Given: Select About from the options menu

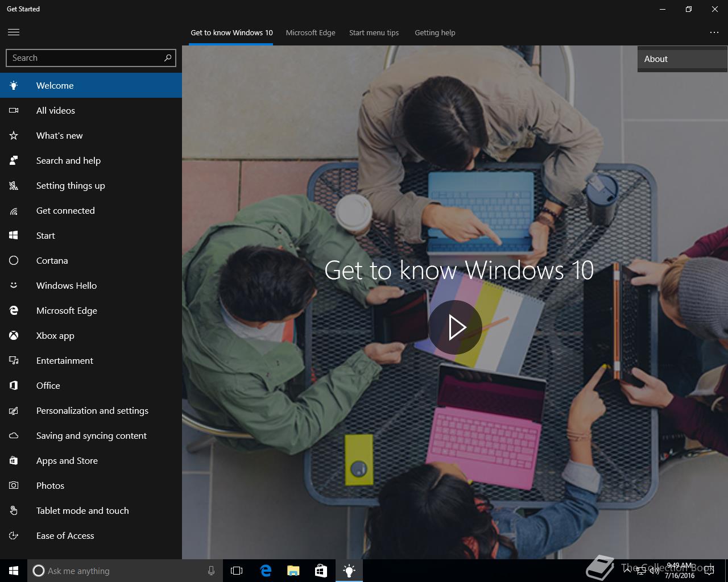Looking at the screenshot, I should point(682,59).
